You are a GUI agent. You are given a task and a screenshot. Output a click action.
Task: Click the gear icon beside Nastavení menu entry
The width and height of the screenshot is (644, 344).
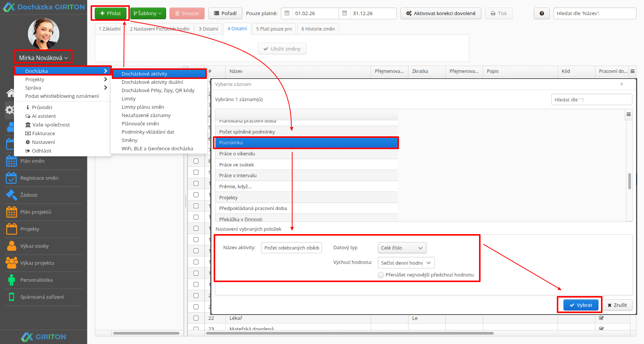[28, 142]
